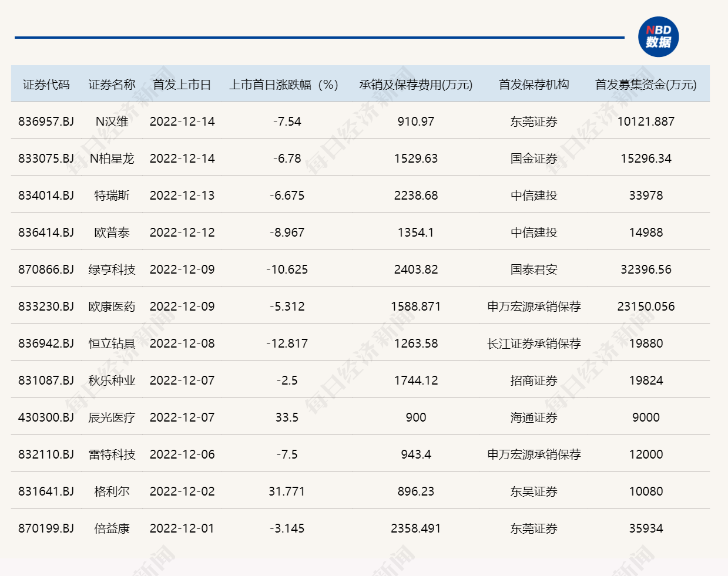The width and height of the screenshot is (728, 576).
Task: Select security code 832110.BJ
Action: coord(46,454)
